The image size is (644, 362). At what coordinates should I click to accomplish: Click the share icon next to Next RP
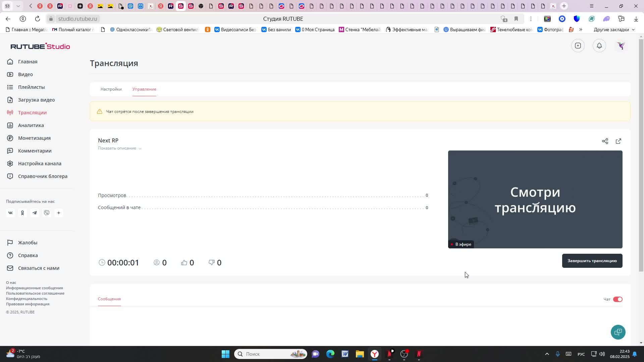pos(605,141)
